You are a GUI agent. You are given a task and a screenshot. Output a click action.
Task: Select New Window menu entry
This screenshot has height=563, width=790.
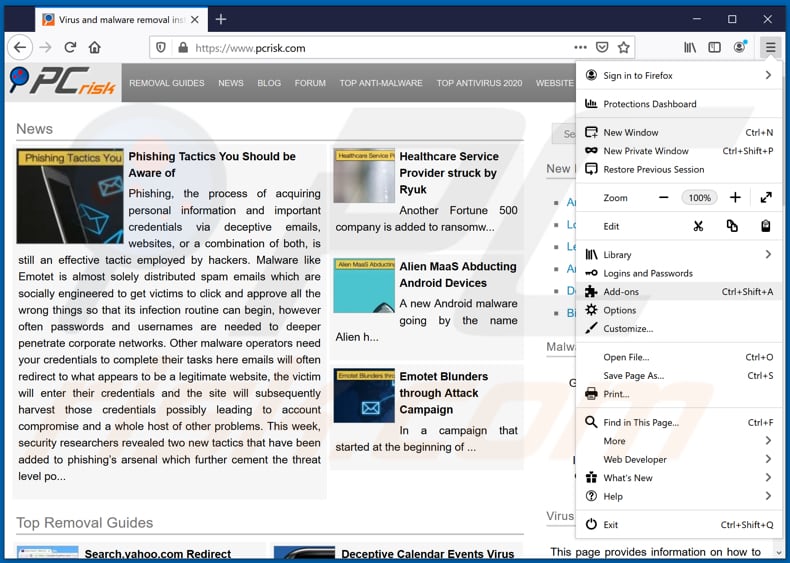pyautogui.click(x=679, y=133)
